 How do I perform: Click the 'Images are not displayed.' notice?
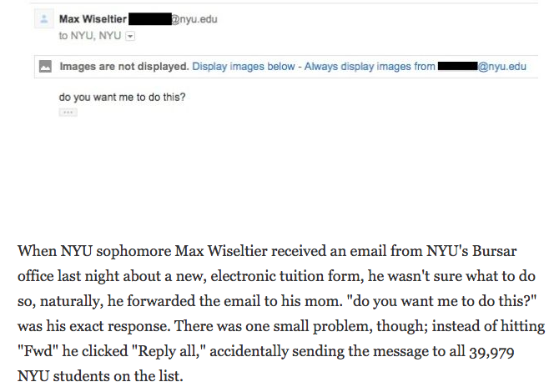click(x=124, y=67)
